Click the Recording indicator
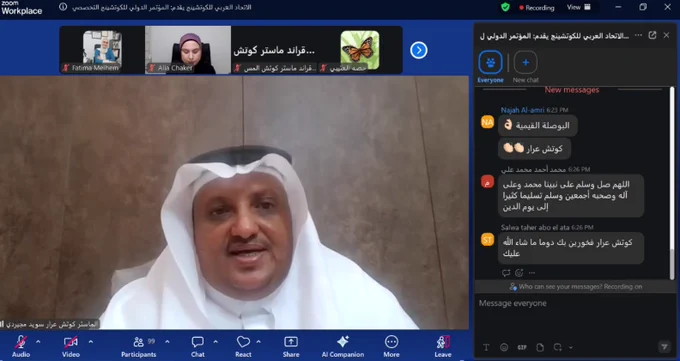 coord(536,7)
